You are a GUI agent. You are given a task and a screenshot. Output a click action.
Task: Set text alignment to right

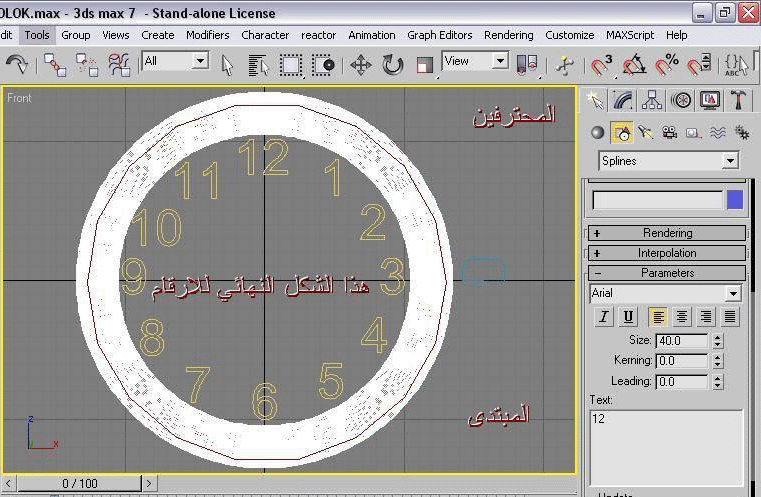click(706, 317)
